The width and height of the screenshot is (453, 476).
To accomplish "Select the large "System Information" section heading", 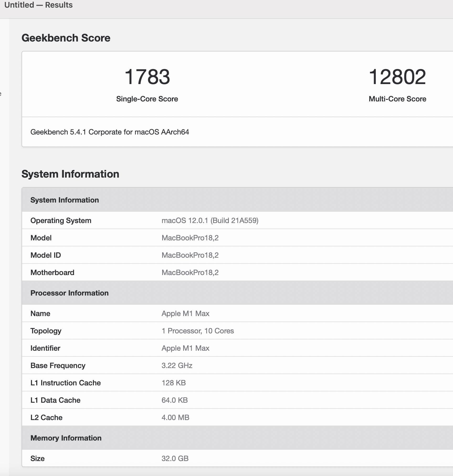I will tap(70, 174).
